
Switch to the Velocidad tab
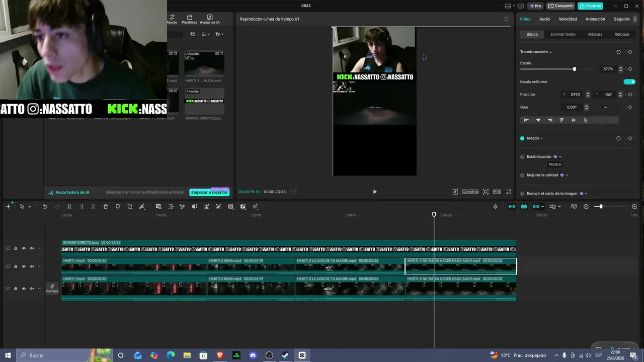[568, 19]
